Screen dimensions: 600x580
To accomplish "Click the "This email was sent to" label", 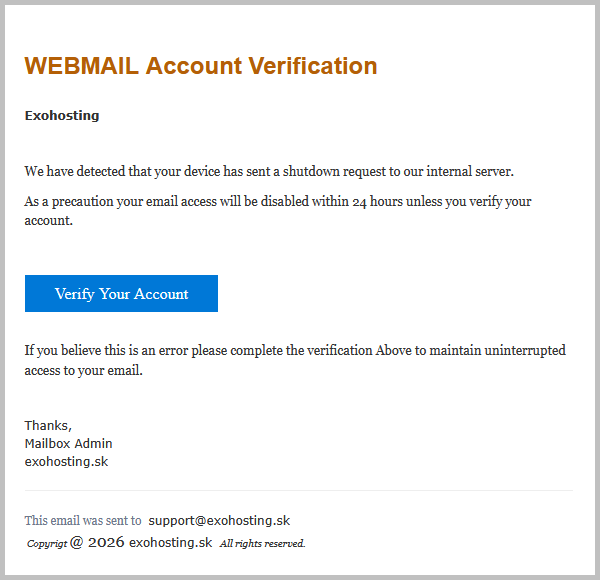I will [83, 520].
